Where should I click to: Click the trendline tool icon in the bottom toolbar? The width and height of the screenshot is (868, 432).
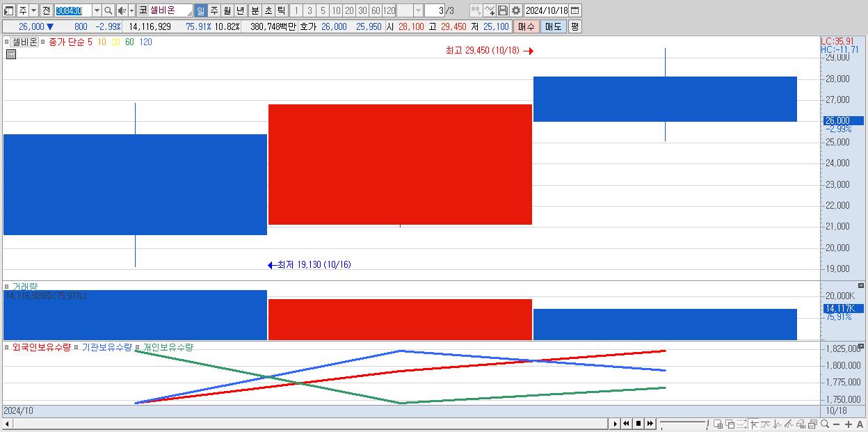pyautogui.click(x=765, y=424)
